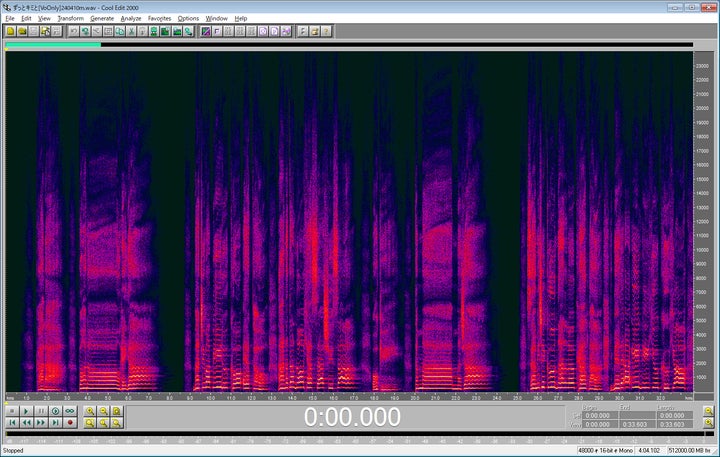Click the red Record button
This screenshot has height=457, width=720.
click(x=70, y=423)
